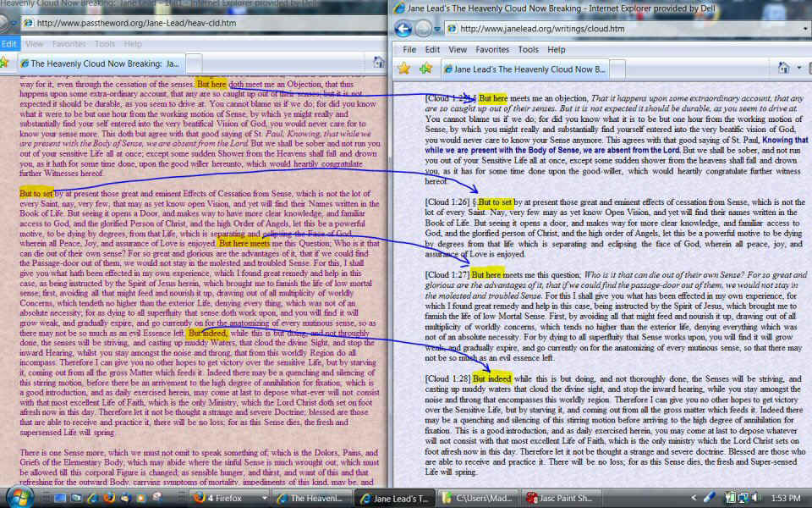Click page icon in passtheword.org address bar
Screen dimensions: 812x508
(28, 24)
